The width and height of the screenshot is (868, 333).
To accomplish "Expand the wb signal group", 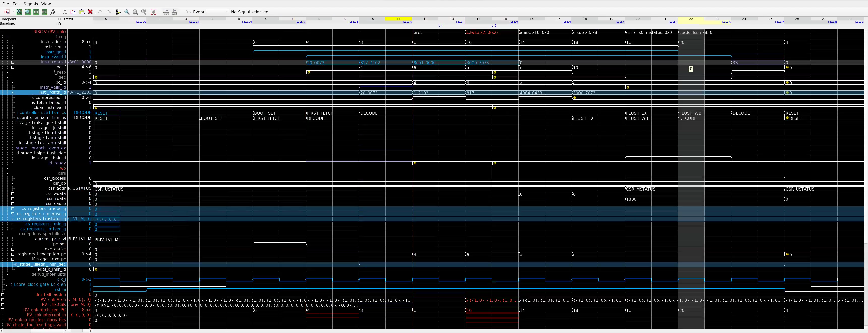I will pyautogui.click(x=7, y=168).
